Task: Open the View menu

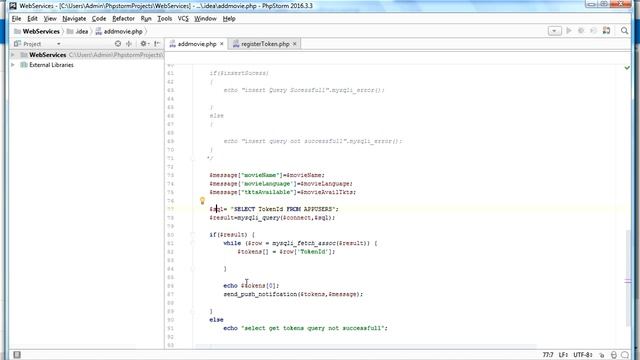Action: 50,19
